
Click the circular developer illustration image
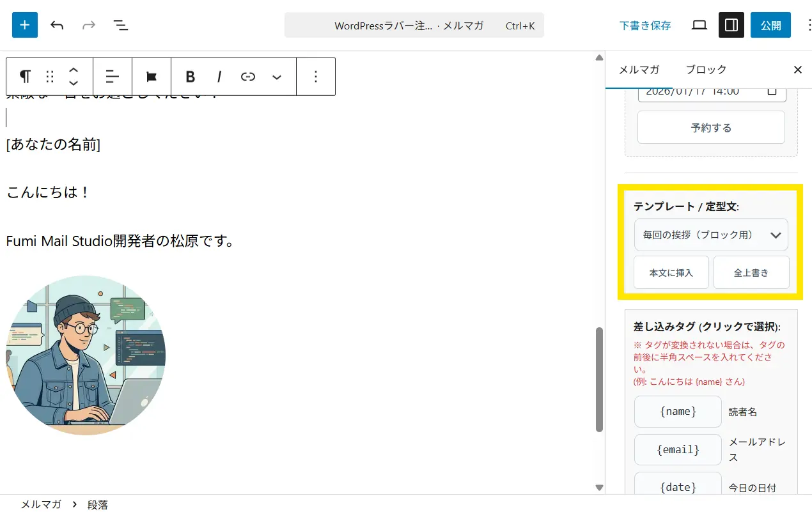[86, 355]
